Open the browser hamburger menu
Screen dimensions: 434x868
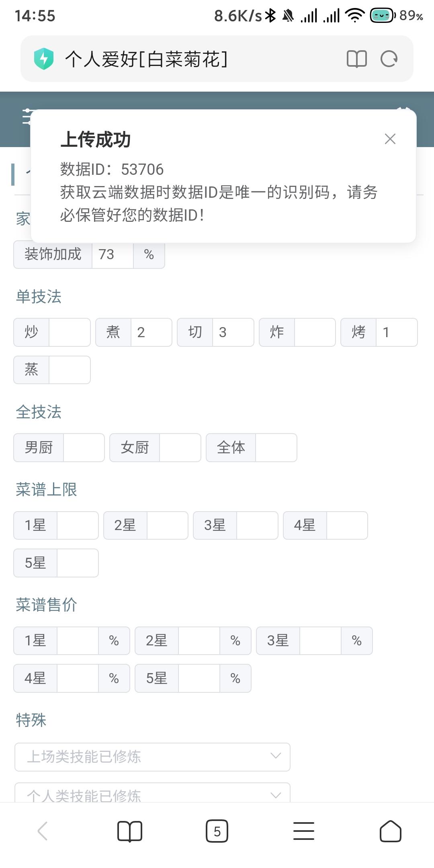pos(304,831)
